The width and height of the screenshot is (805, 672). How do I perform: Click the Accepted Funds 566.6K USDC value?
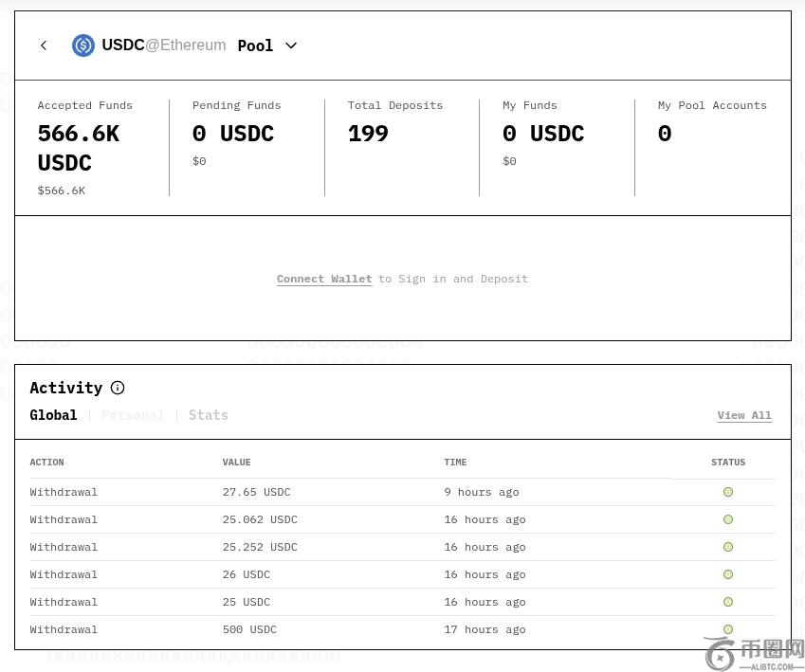79,148
